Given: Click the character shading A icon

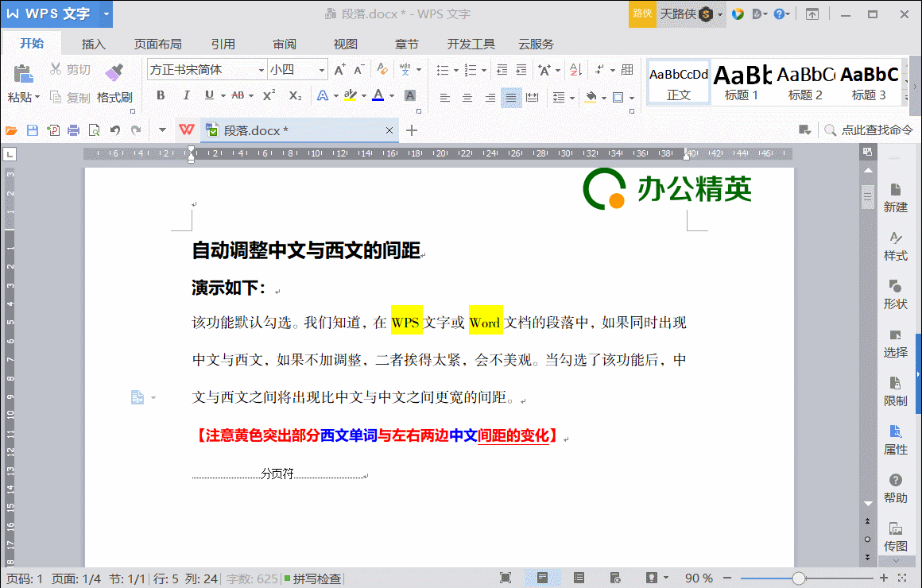Looking at the screenshot, I should point(410,95).
